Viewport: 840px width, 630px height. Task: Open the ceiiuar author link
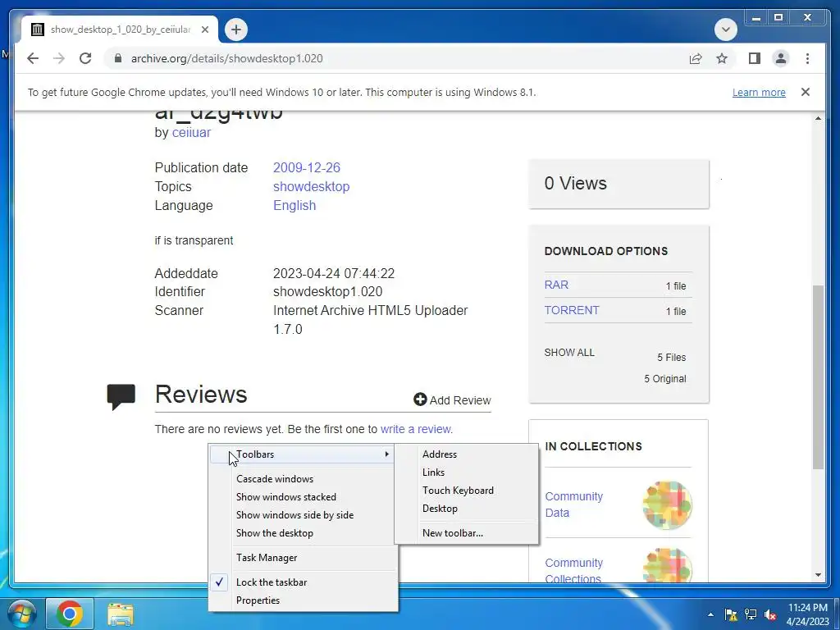coord(191,132)
